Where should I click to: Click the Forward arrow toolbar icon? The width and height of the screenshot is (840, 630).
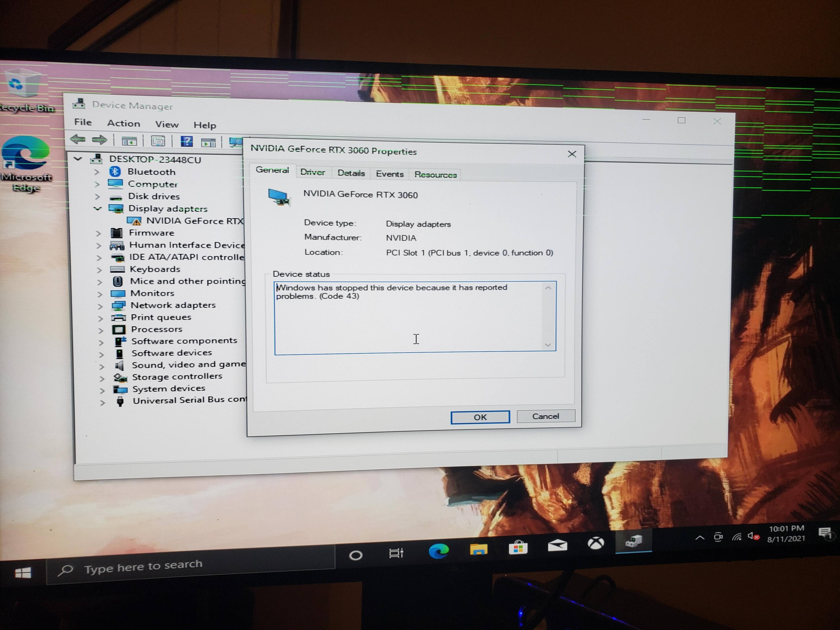click(x=100, y=140)
